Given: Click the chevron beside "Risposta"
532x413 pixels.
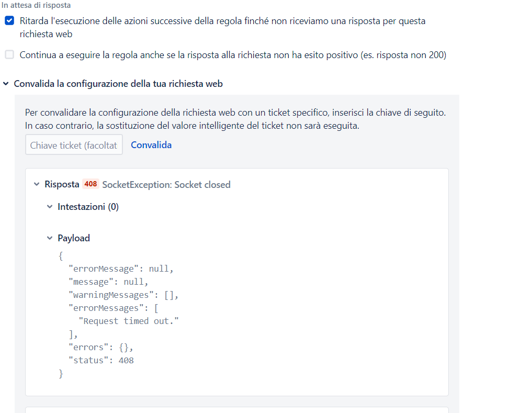Looking at the screenshot, I should point(37,184).
